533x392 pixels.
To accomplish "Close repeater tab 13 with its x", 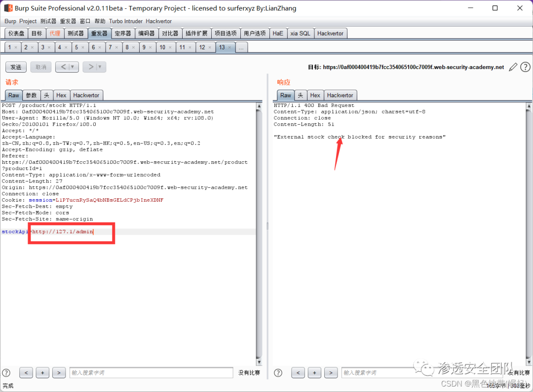I will (230, 47).
